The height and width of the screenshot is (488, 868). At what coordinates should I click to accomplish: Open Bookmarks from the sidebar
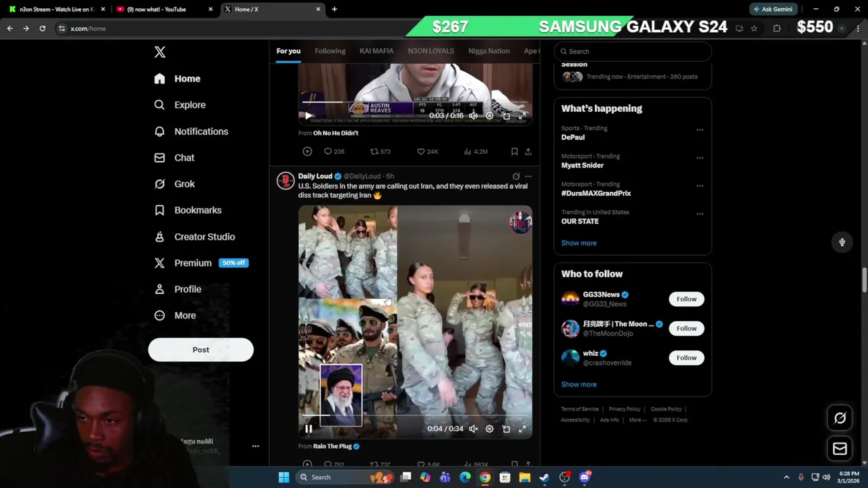coord(188,210)
